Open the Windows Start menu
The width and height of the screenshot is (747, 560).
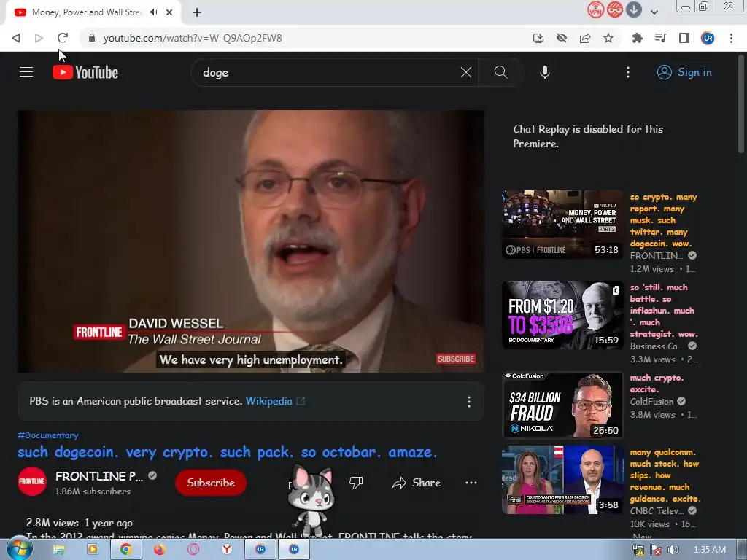(x=19, y=549)
